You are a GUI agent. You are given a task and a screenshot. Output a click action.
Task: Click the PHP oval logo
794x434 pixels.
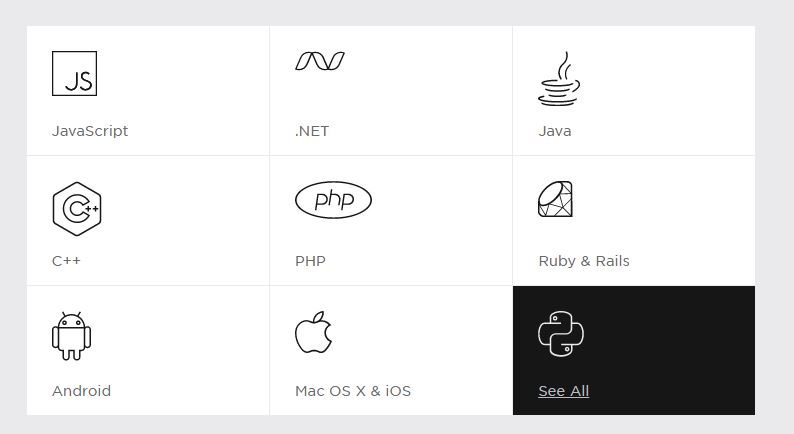(333, 200)
